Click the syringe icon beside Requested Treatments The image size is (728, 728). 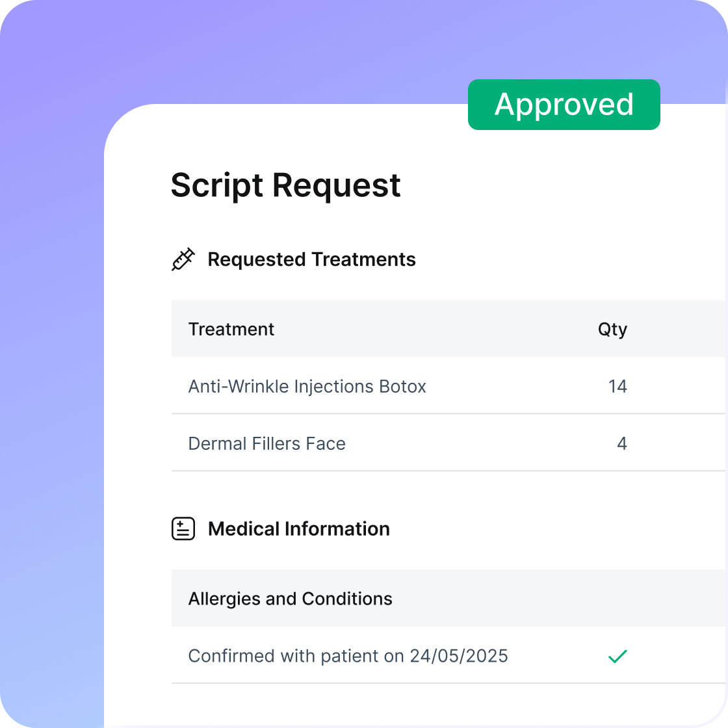(x=183, y=259)
